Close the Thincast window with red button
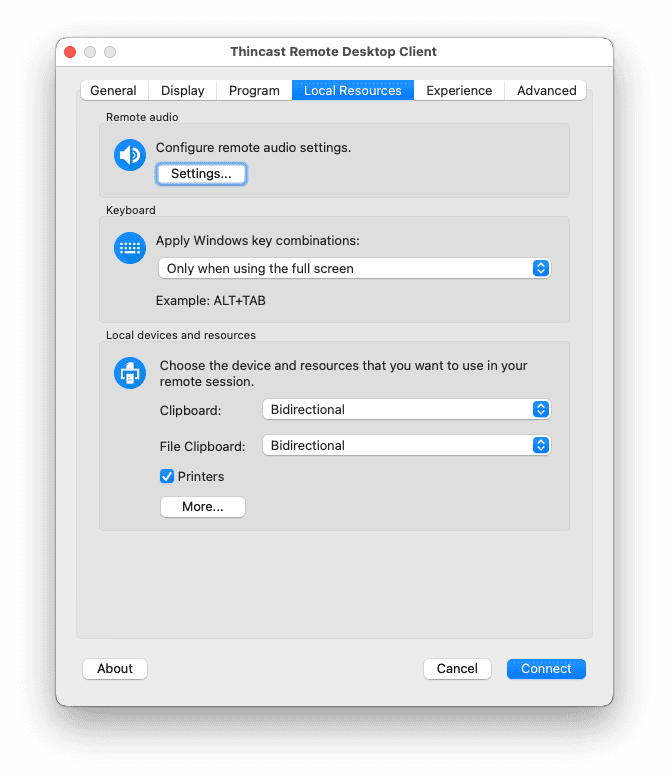 [x=70, y=52]
